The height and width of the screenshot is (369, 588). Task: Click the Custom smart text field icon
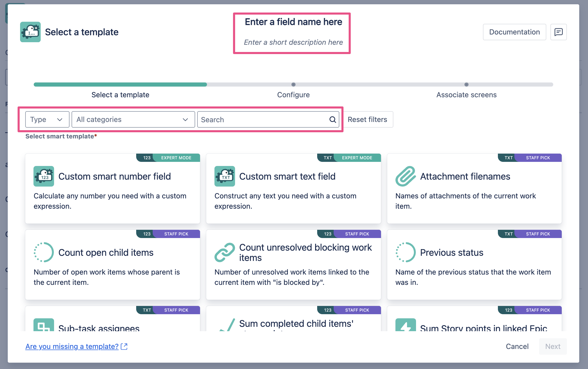tap(224, 176)
